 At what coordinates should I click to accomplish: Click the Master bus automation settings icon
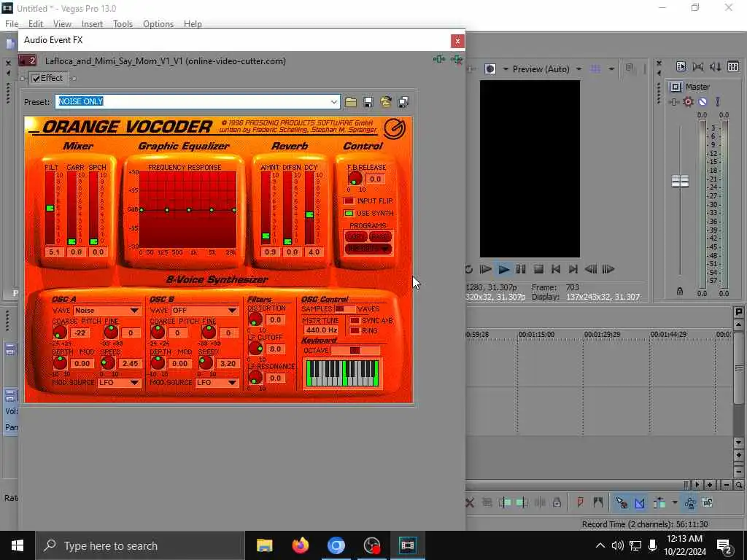pyautogui.click(x=718, y=102)
